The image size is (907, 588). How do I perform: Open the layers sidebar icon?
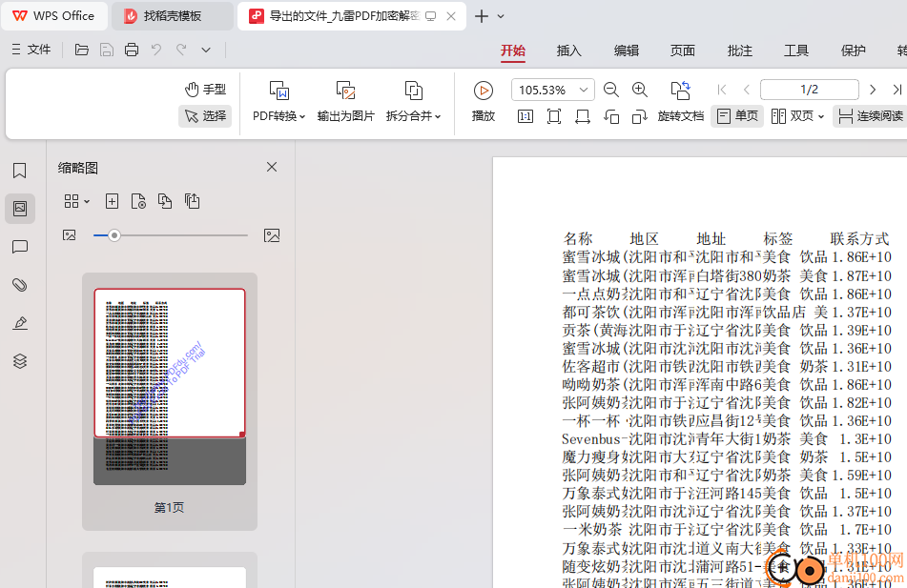click(20, 361)
